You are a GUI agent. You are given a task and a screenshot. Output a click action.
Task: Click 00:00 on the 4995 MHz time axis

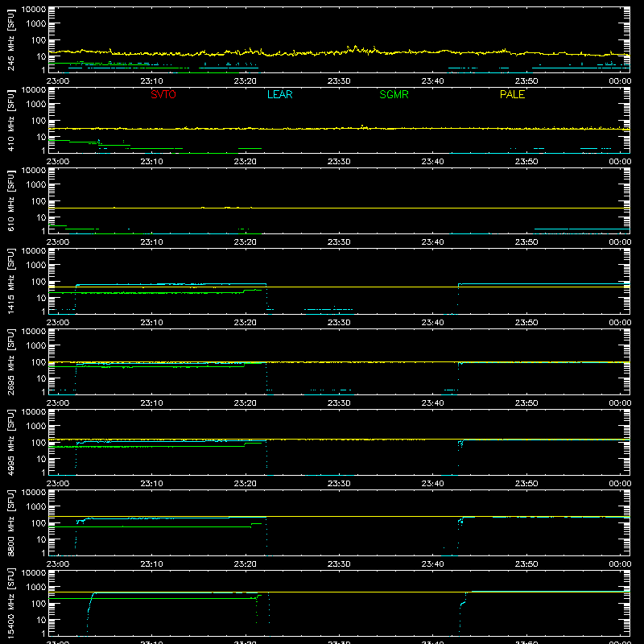pos(620,484)
